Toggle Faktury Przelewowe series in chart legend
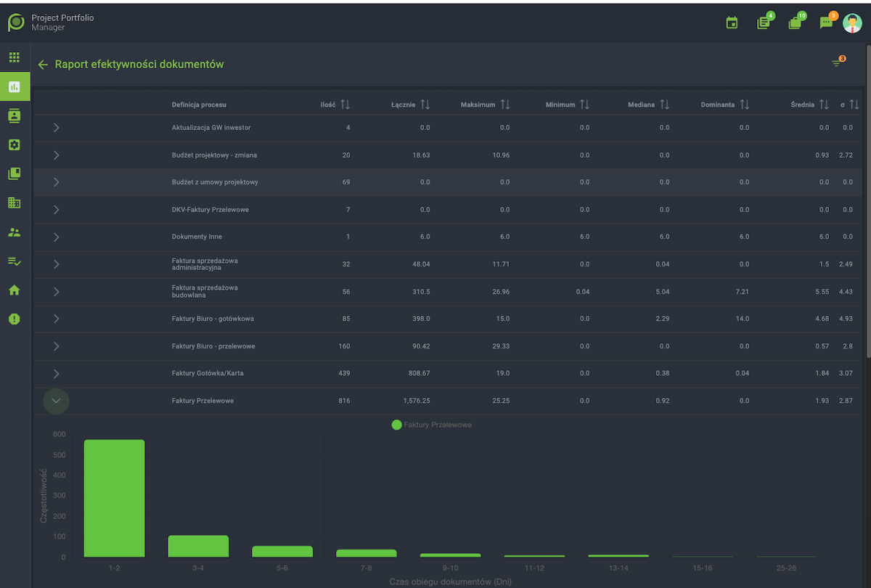The width and height of the screenshot is (871, 588). [432, 425]
